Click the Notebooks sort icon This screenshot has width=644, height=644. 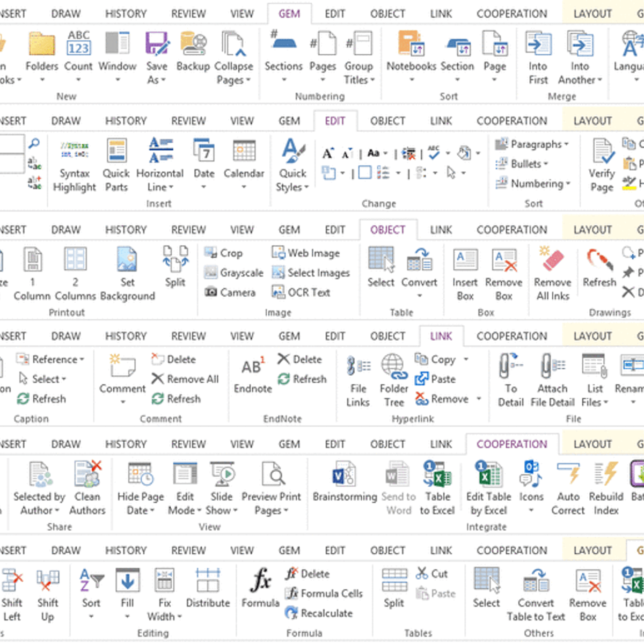pyautogui.click(x=411, y=43)
